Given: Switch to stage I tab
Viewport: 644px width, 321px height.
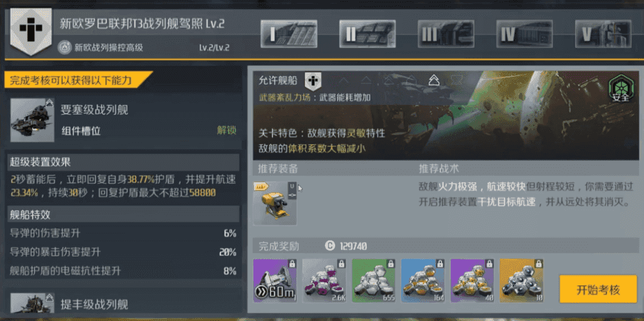Looking at the screenshot, I should point(289,34).
